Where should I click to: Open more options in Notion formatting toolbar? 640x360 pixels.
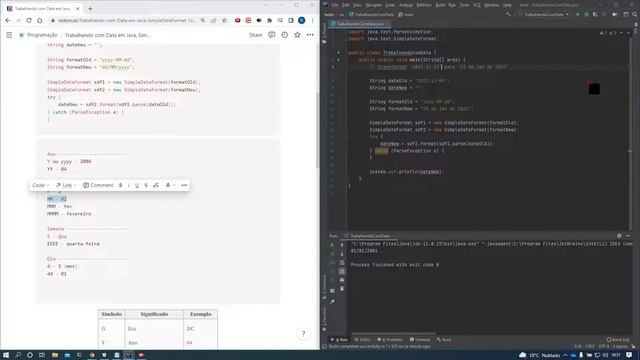pyautogui.click(x=184, y=185)
